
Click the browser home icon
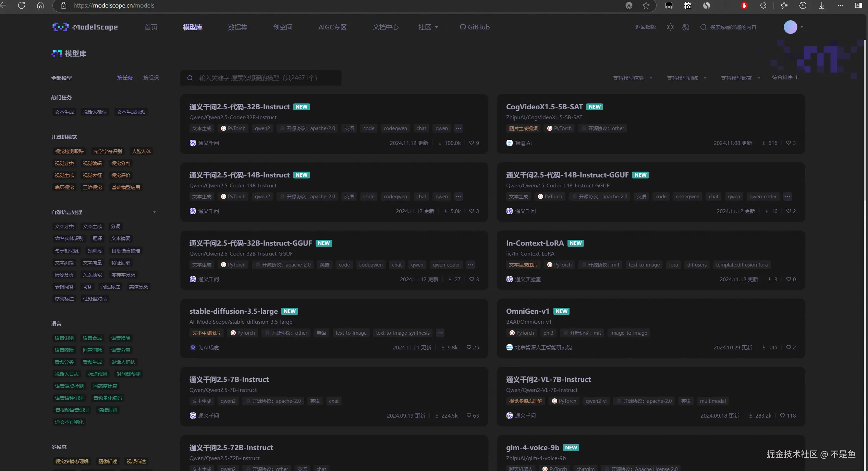pos(40,5)
